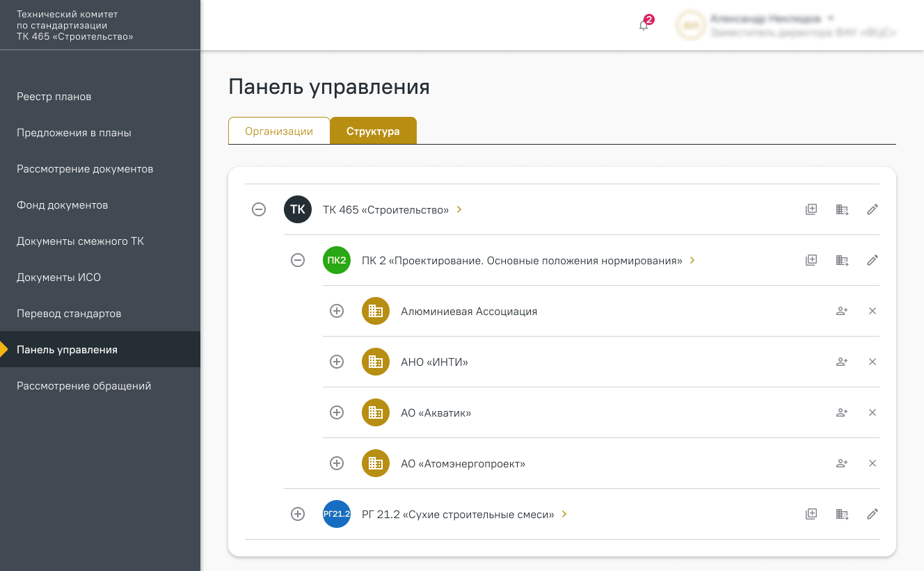
Task: Expand the Алюминиевая Ассоциация entry
Action: pos(337,311)
